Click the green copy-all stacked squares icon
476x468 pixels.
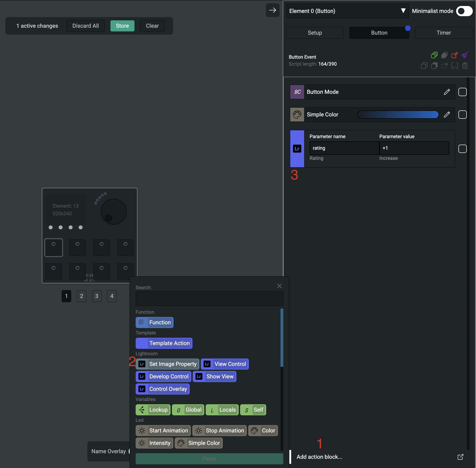pyautogui.click(x=434, y=55)
